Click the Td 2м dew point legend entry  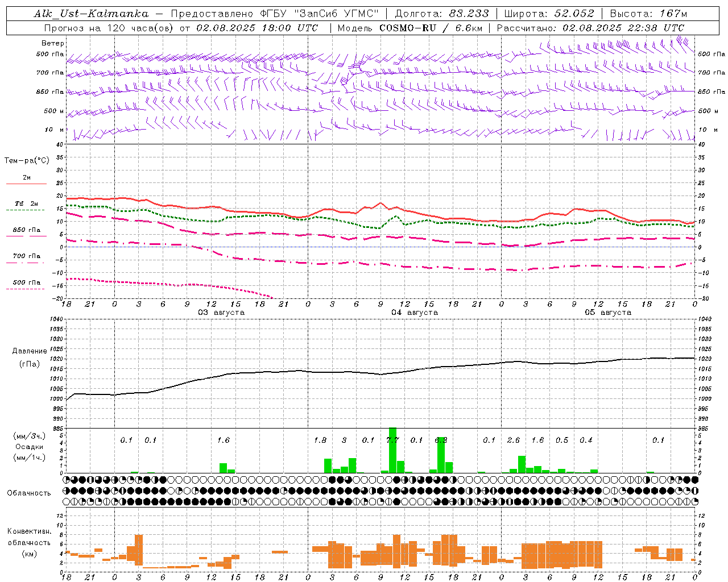click(27, 203)
